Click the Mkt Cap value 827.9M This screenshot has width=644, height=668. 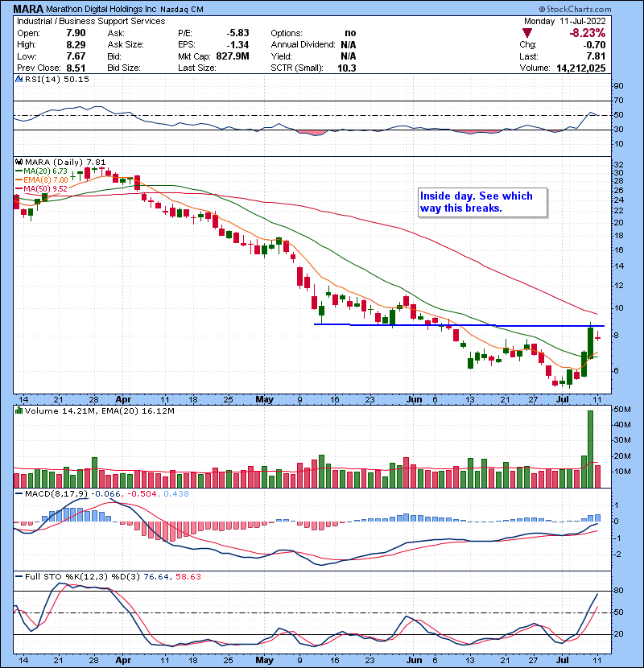click(233, 56)
